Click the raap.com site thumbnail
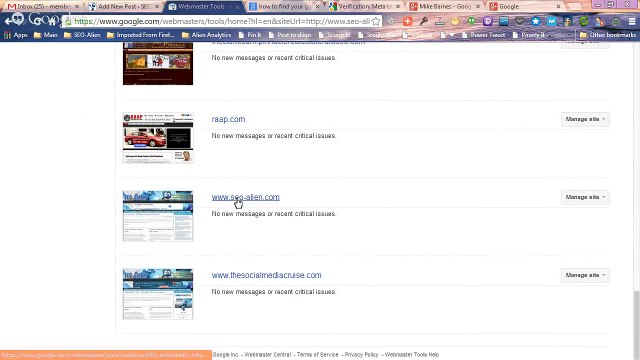This screenshot has height=360, width=640. pyautogui.click(x=158, y=138)
